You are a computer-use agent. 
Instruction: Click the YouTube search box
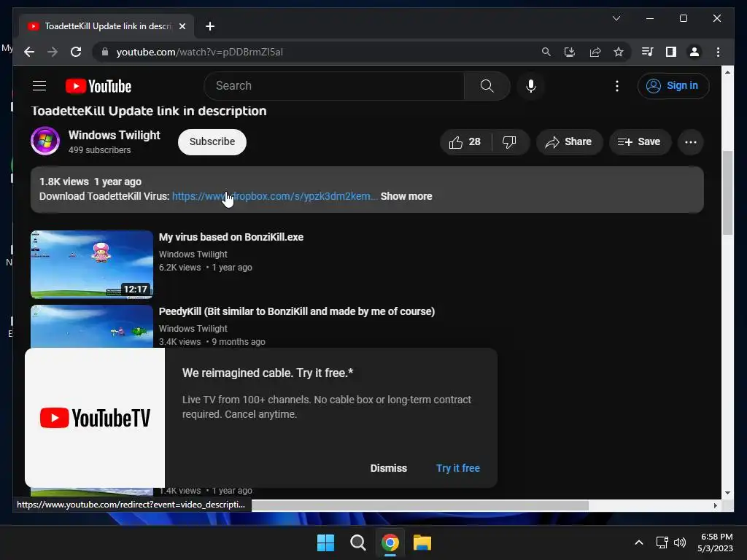333,86
